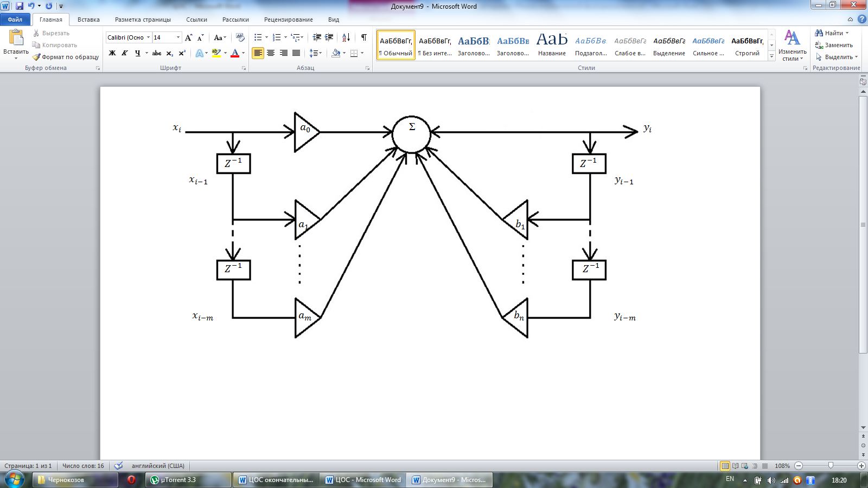The image size is (868, 488).
Task: Open the change case Aa dropdown
Action: tap(220, 37)
